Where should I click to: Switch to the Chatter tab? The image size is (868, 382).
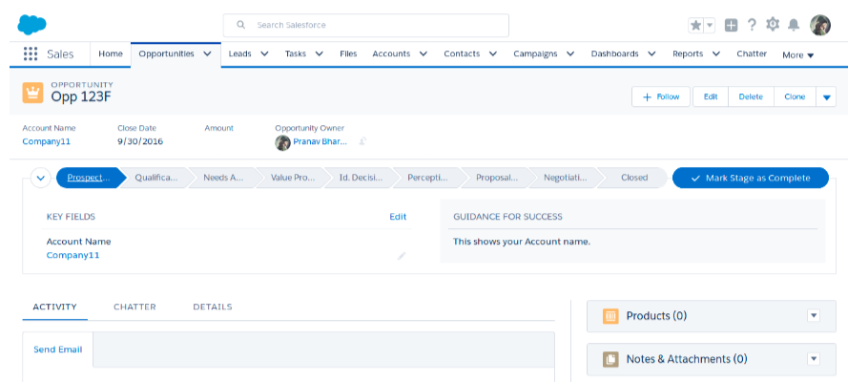[x=134, y=307]
